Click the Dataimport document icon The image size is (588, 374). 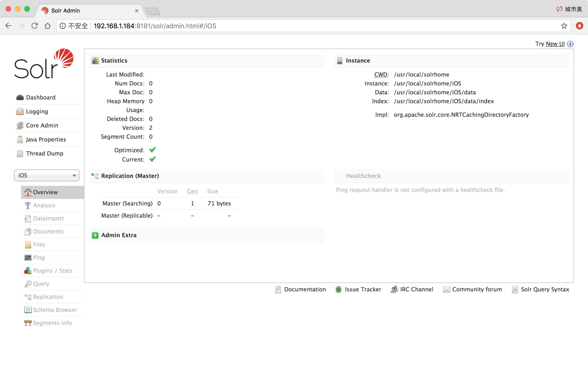28,218
